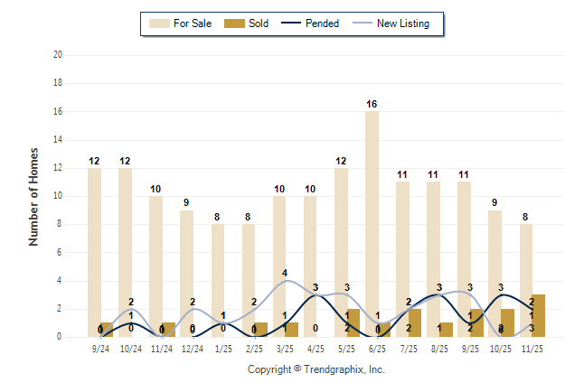The image size is (584, 392).
Task: Click the 11/25 Sold bar
Action: coord(538,315)
